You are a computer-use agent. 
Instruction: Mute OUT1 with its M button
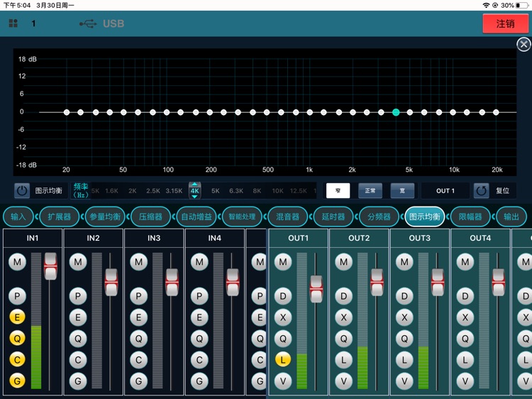[283, 262]
